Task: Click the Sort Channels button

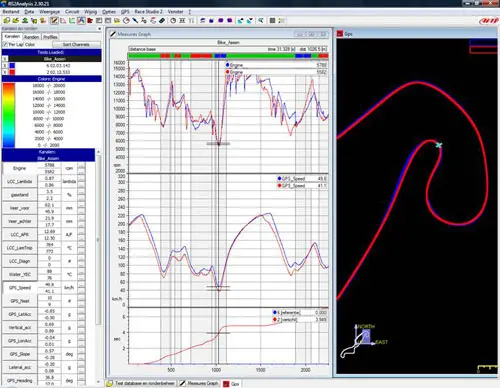Action: [76, 44]
